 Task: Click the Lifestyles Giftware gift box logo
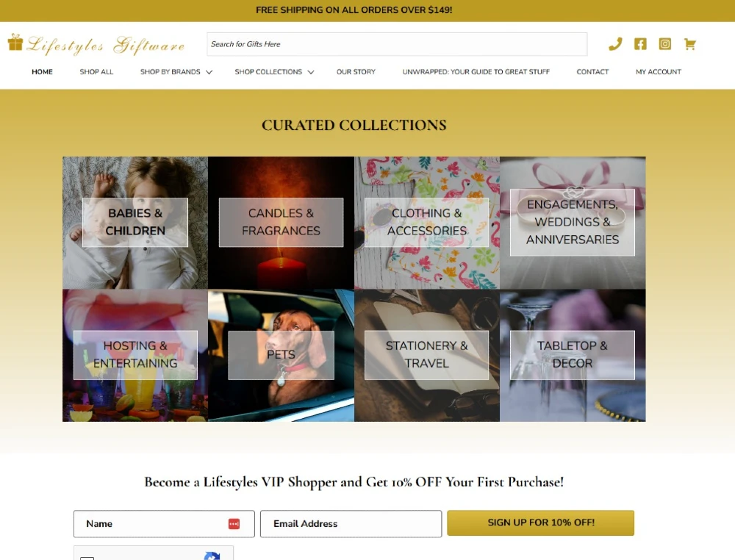[15, 42]
